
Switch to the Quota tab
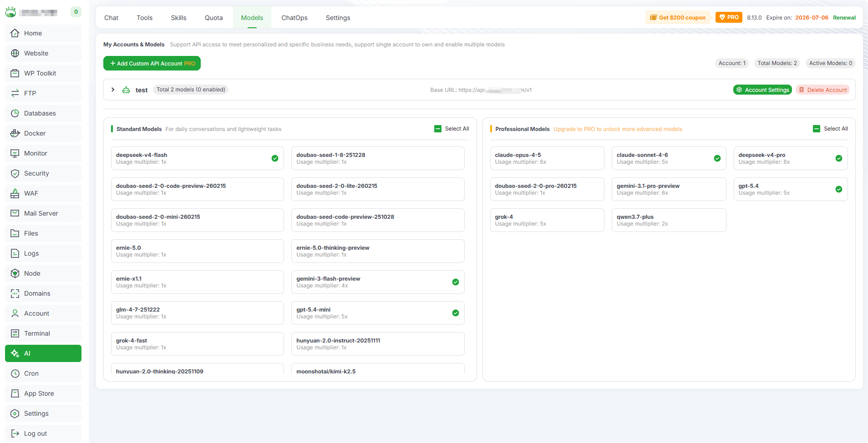[213, 18]
